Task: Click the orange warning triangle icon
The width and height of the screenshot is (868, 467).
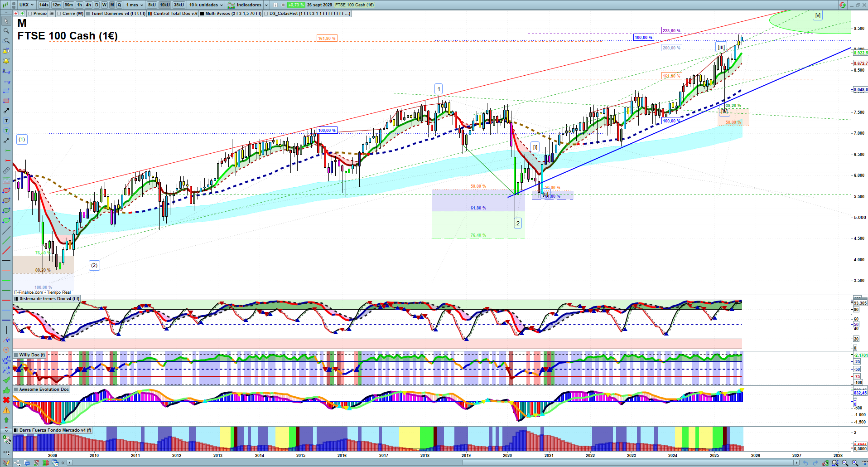Action: [6, 410]
